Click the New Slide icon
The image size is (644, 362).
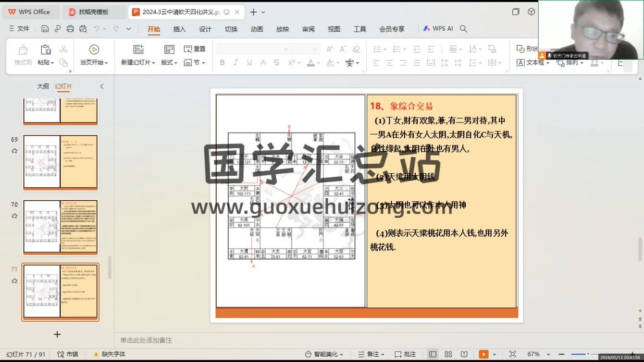pyautogui.click(x=138, y=49)
